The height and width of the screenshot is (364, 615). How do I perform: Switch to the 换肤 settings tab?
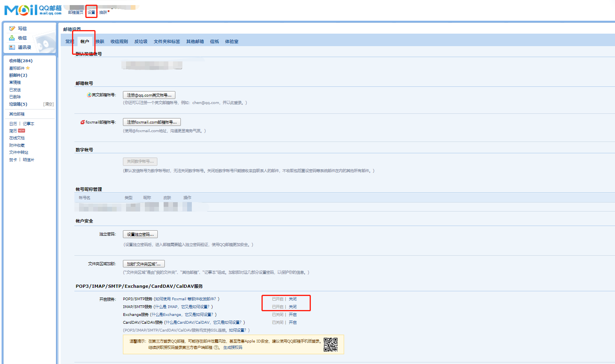coord(100,41)
